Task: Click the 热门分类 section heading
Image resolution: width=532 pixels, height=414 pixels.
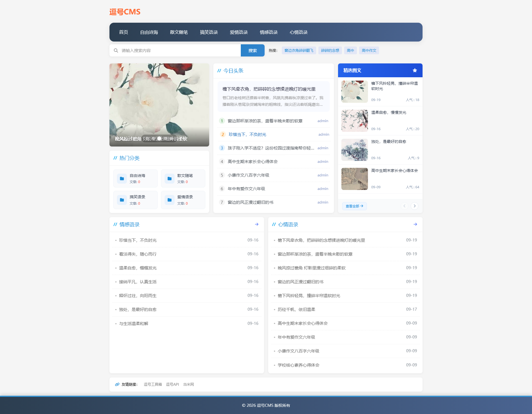Action: click(129, 158)
